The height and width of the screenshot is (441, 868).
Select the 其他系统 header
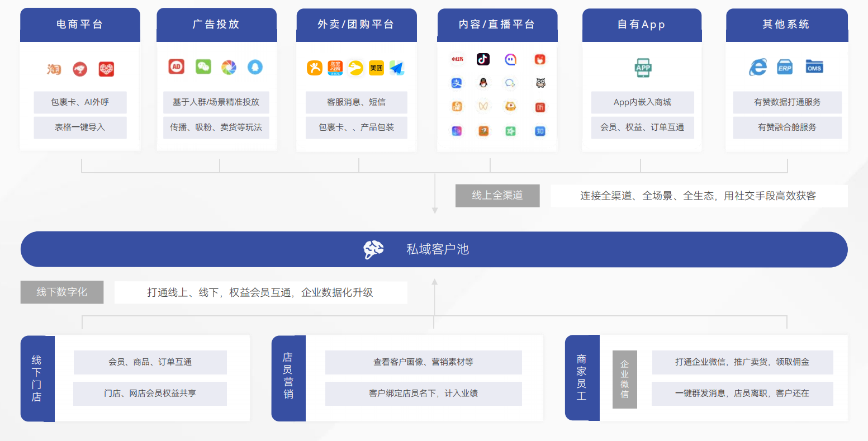coord(787,25)
